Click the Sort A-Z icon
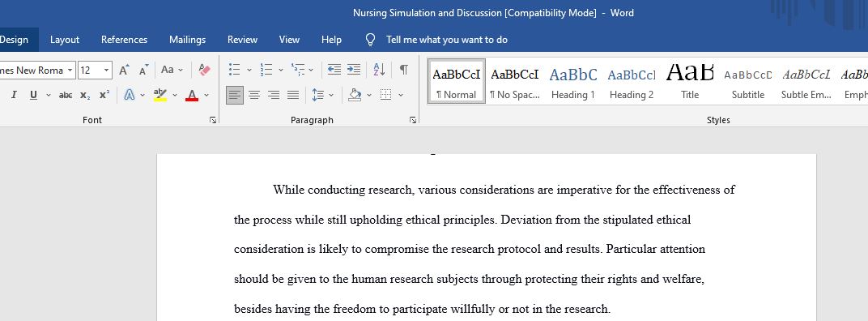The image size is (868, 321). pyautogui.click(x=379, y=69)
